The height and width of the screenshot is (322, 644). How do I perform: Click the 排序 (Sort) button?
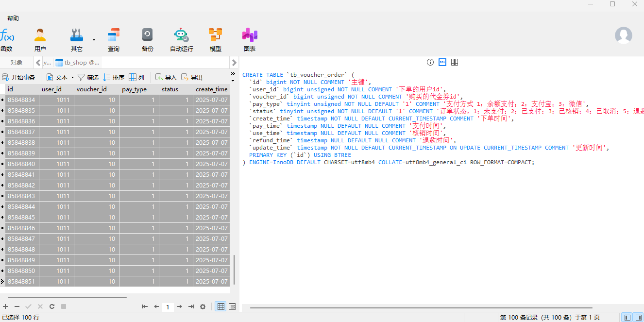pyautogui.click(x=114, y=77)
